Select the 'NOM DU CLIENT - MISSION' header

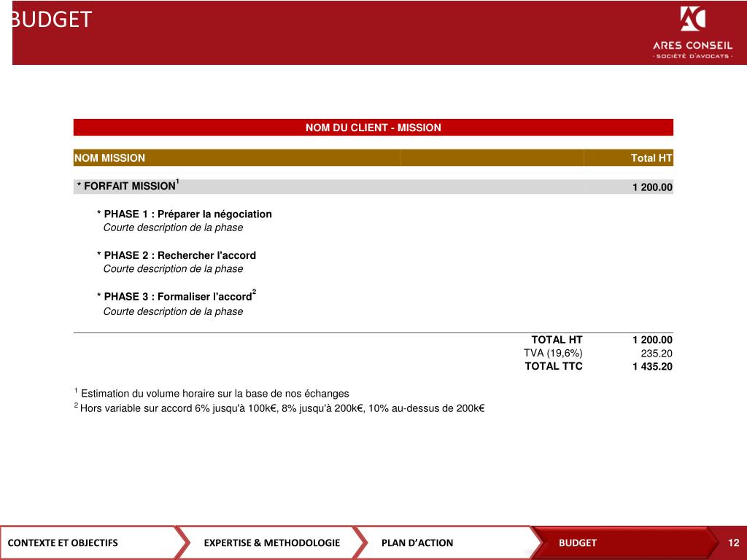[373, 127]
